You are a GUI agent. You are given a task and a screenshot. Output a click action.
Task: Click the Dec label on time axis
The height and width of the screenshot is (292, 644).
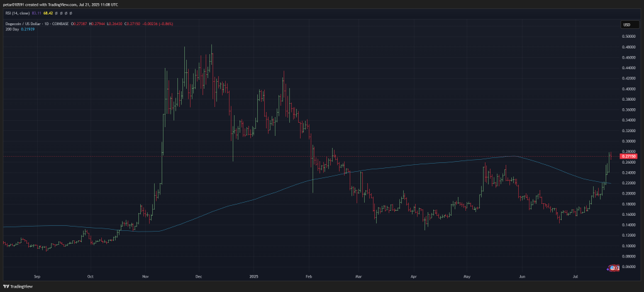tap(198, 277)
